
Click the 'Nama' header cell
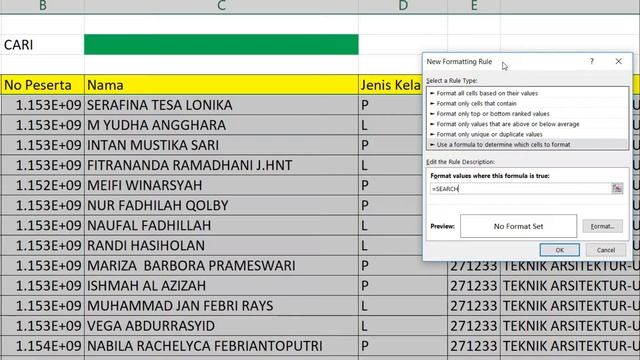[221, 85]
